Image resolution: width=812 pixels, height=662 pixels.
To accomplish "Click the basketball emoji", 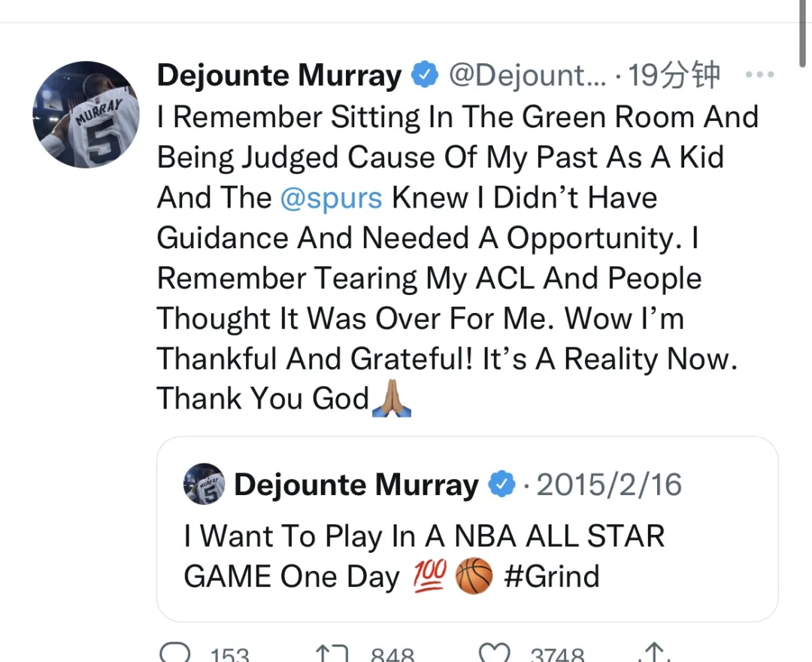I will coord(474,575).
